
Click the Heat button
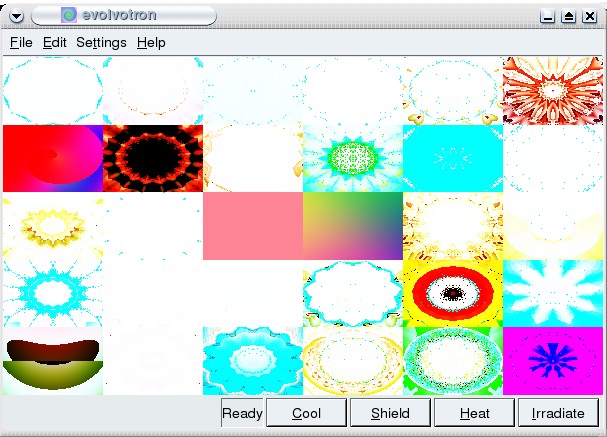tap(474, 413)
